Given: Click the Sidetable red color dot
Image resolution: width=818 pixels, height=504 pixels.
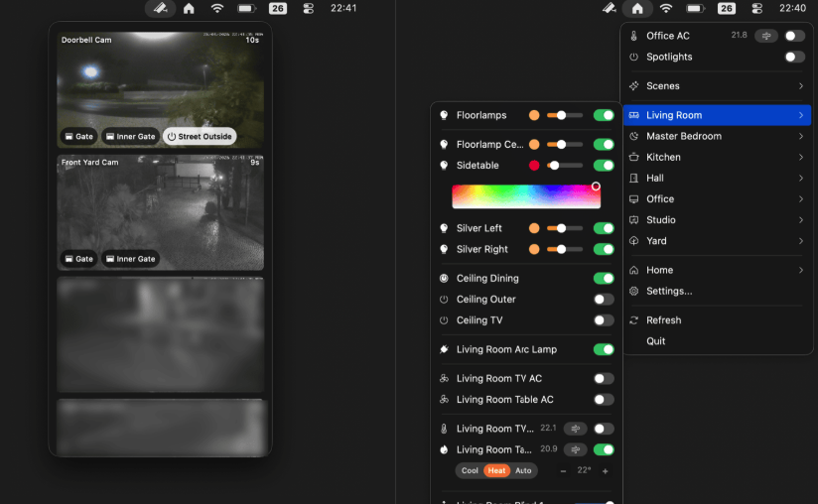Looking at the screenshot, I should [x=534, y=166].
